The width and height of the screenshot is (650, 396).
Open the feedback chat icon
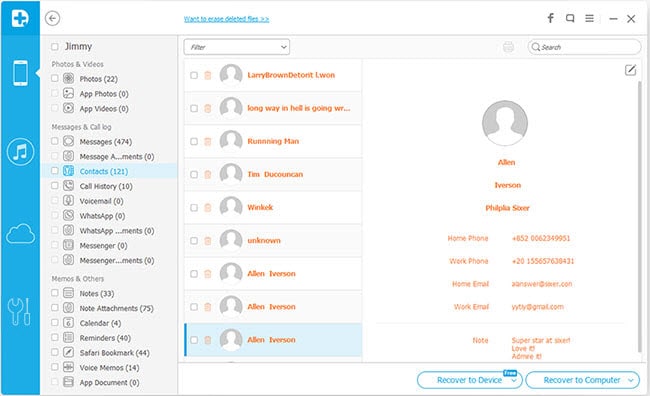570,18
